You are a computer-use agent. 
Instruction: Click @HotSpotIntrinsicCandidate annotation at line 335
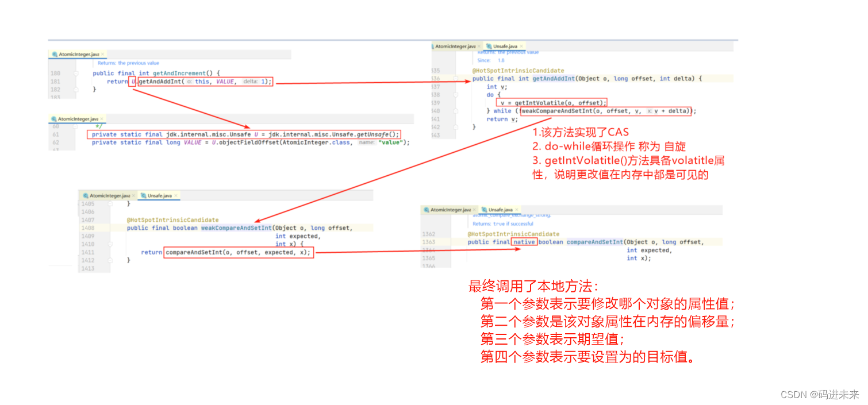(x=518, y=71)
